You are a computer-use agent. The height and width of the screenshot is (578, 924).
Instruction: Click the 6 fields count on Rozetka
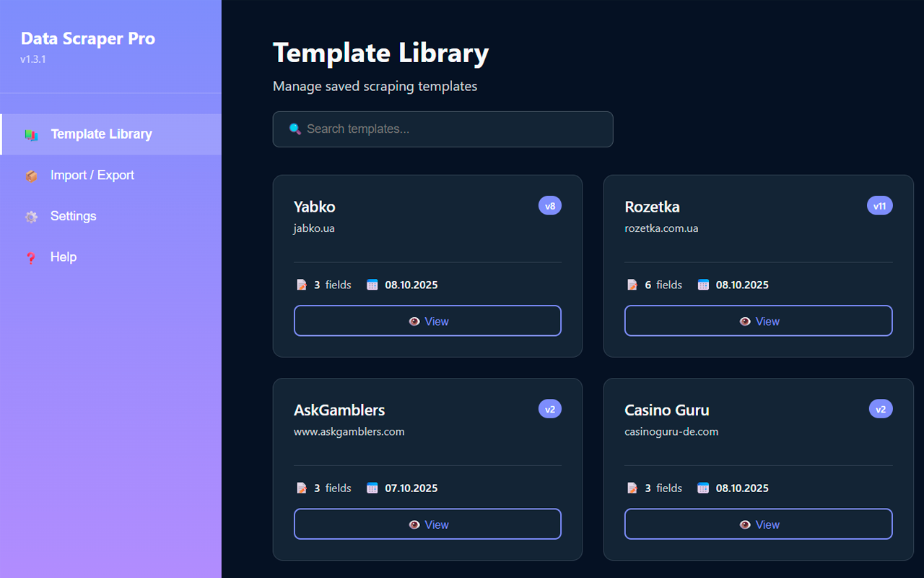tap(663, 285)
